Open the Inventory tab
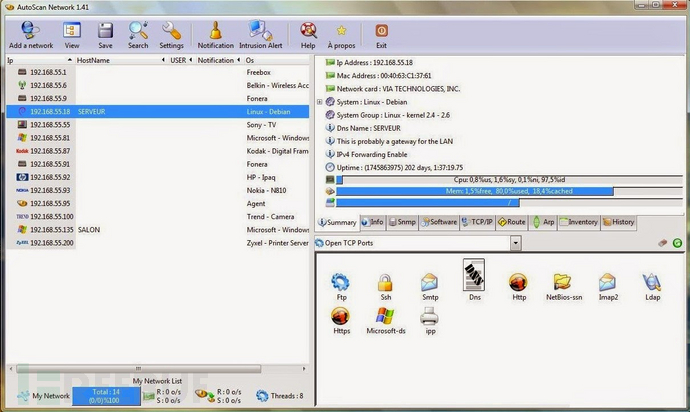 [x=579, y=222]
